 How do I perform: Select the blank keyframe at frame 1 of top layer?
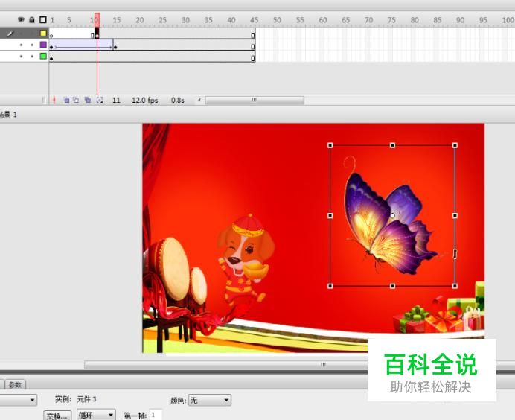point(51,35)
